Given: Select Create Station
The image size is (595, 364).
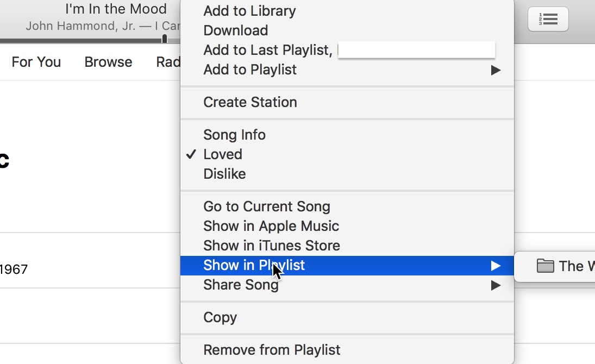Looking at the screenshot, I should point(250,102).
